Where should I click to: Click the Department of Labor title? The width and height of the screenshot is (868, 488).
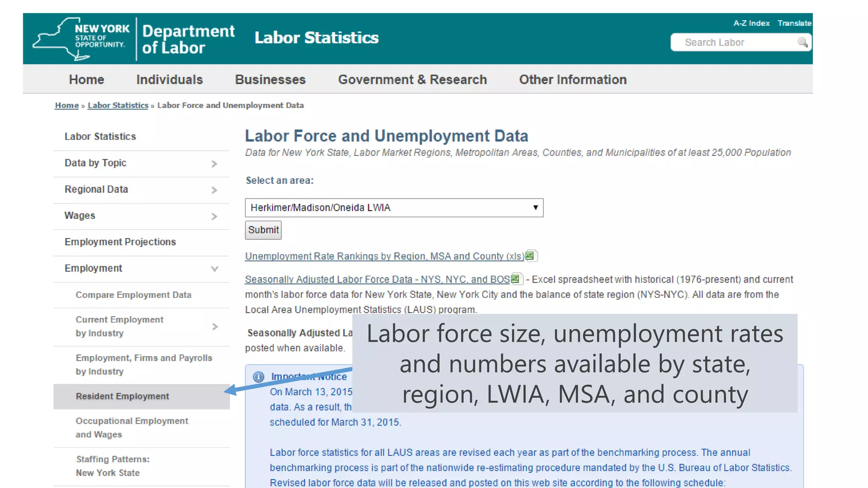pos(188,39)
